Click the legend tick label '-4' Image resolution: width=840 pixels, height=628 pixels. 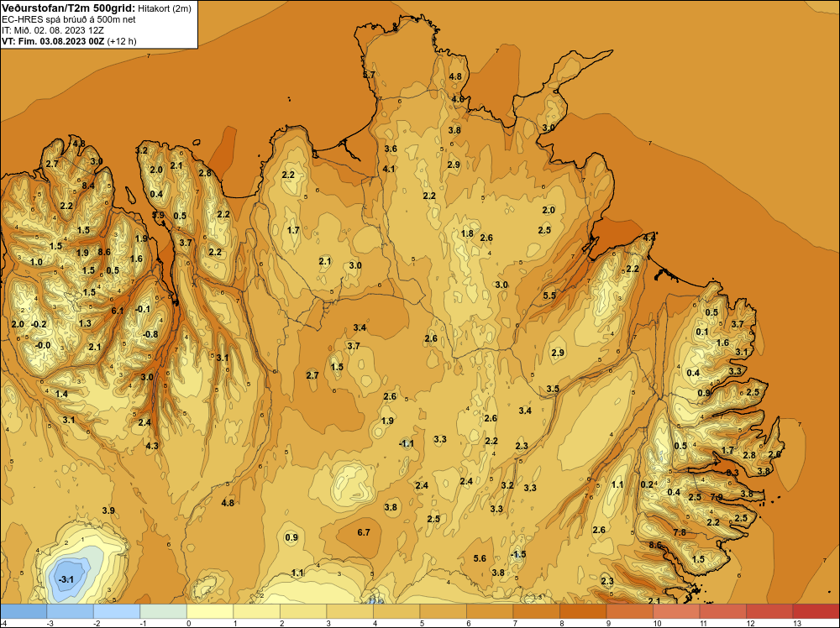click(4, 623)
